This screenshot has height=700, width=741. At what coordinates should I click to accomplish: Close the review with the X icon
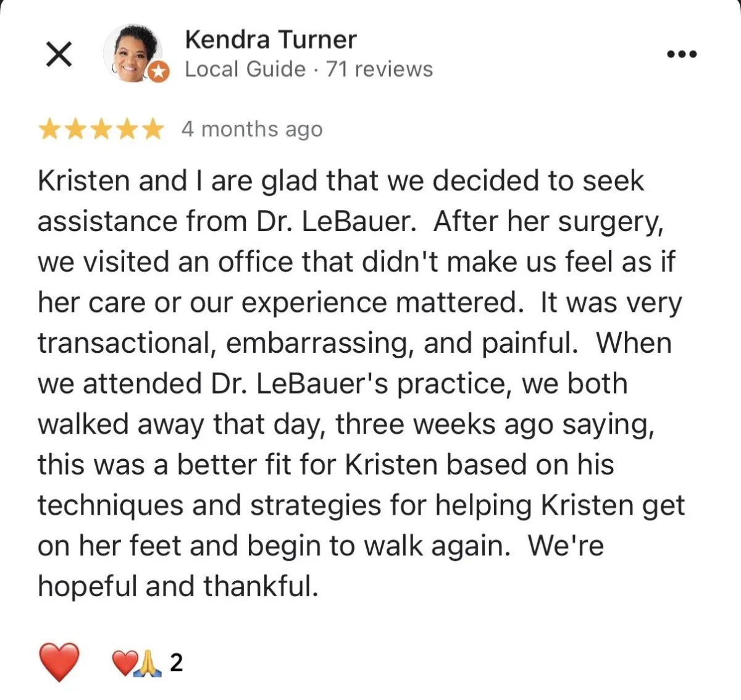[x=59, y=54]
